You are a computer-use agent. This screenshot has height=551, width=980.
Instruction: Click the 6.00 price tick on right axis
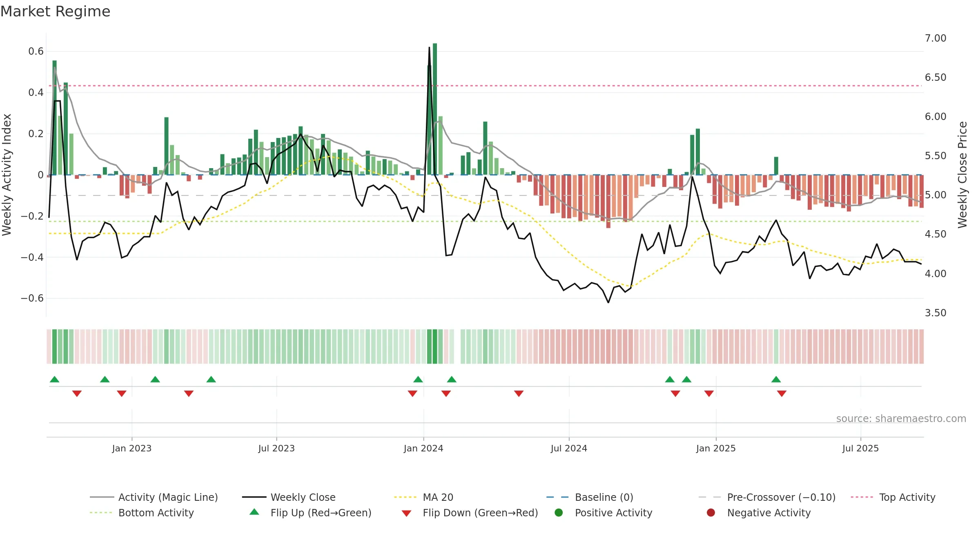tap(935, 116)
